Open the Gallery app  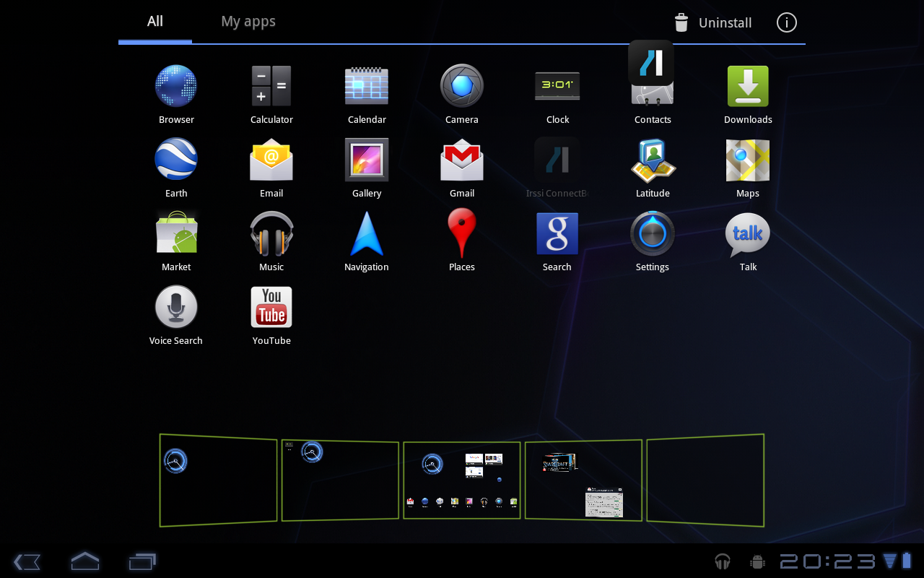(x=367, y=168)
